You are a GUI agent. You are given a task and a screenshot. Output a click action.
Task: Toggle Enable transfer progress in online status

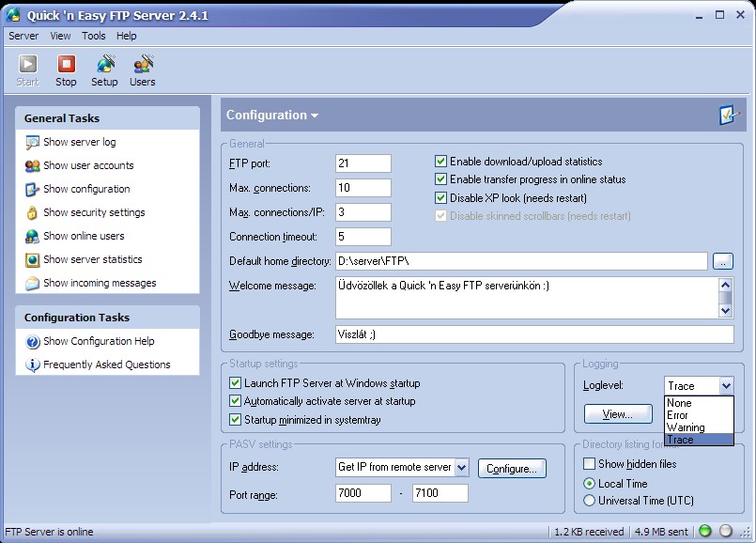[440, 179]
